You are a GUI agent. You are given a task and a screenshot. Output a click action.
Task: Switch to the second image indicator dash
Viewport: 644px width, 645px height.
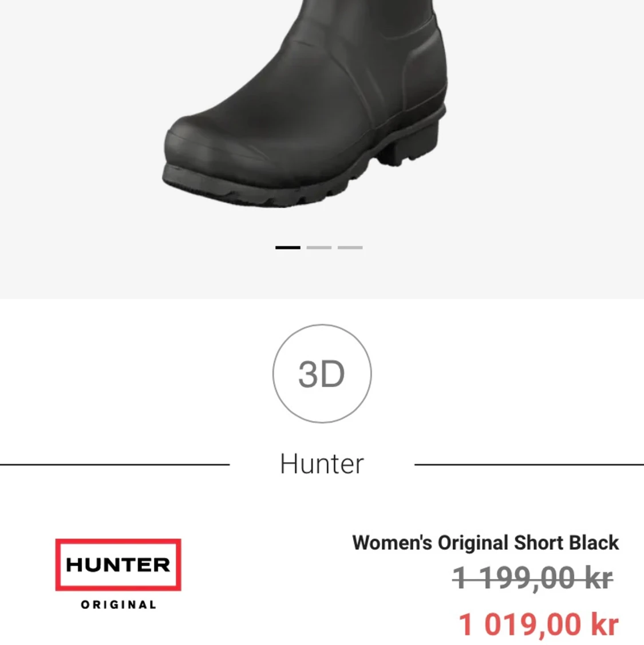pos(319,247)
